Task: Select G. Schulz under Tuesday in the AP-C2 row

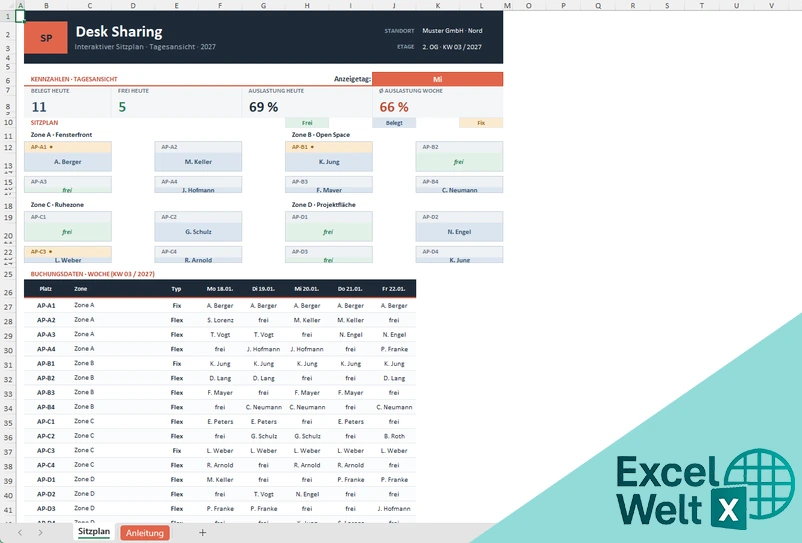Action: point(263,436)
